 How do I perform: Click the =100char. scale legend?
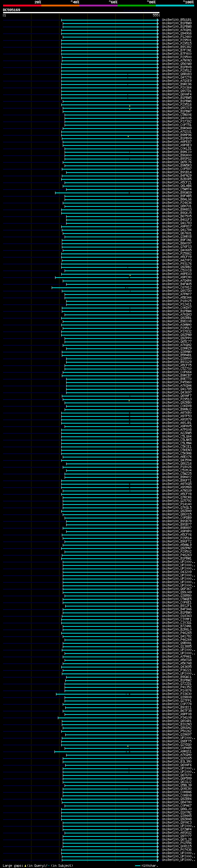[147, 866]
